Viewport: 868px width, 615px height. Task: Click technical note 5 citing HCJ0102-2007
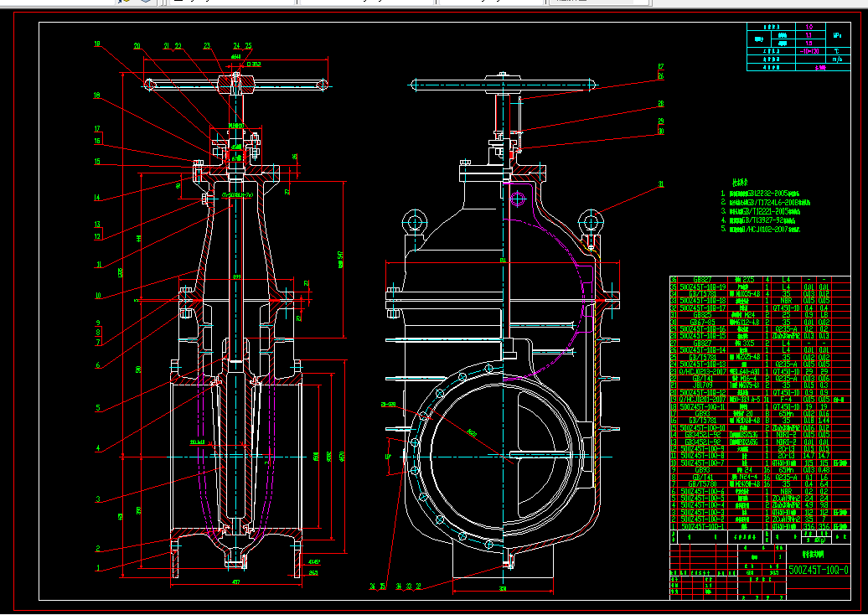[761, 230]
